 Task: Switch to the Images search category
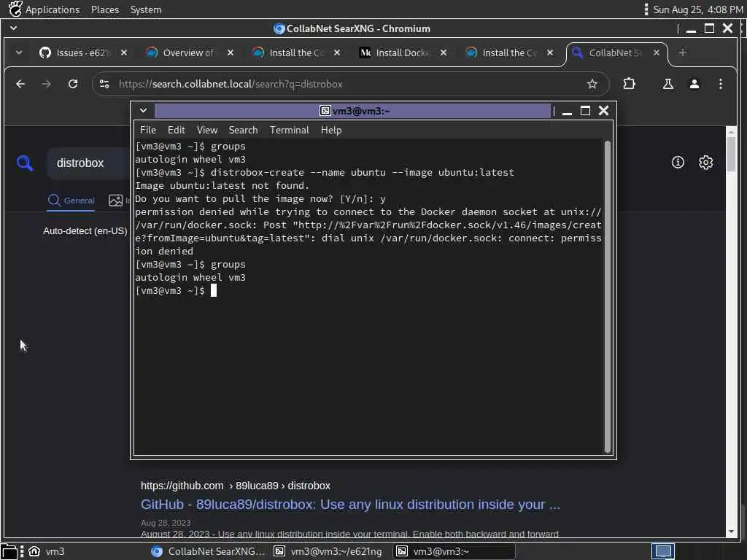(118, 201)
